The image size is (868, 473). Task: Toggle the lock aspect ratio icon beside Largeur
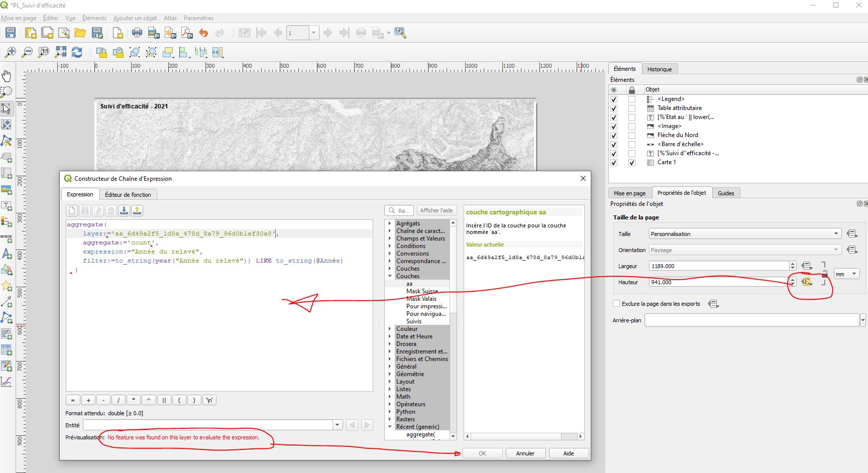tap(824, 273)
